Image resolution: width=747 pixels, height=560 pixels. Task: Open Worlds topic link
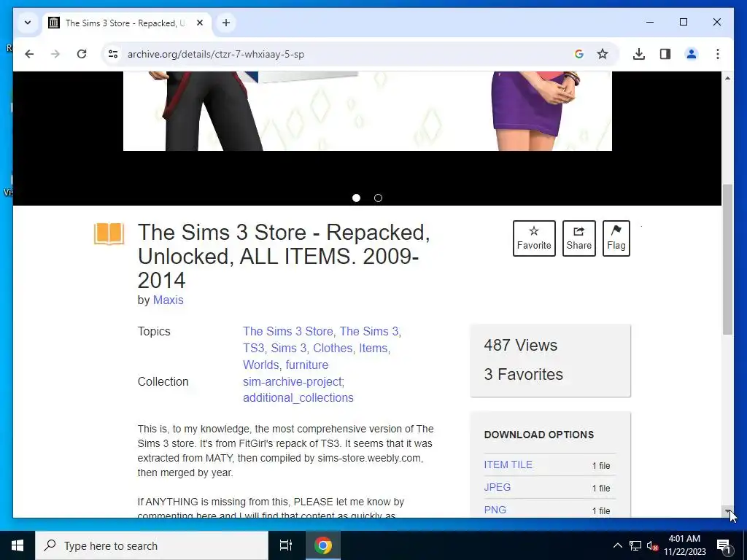pos(260,365)
